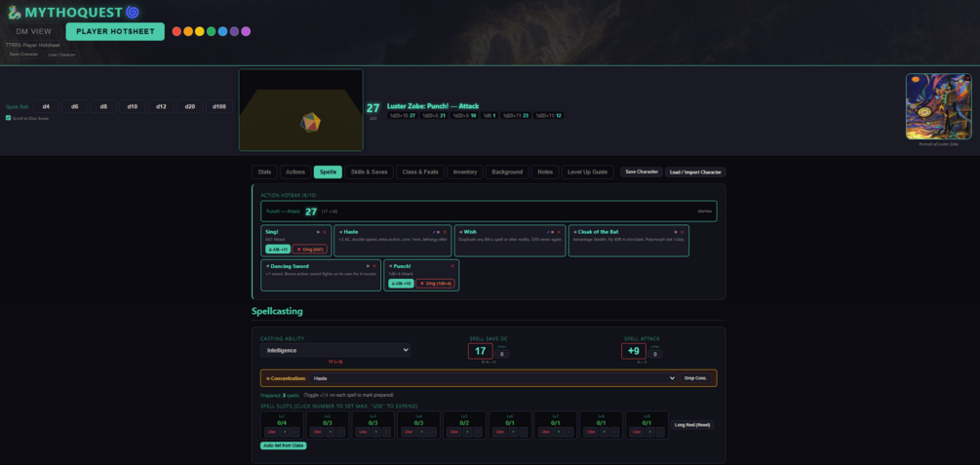Image resolution: width=980 pixels, height=465 pixels.
Task: Switch to the Stats tab
Action: [x=264, y=172]
